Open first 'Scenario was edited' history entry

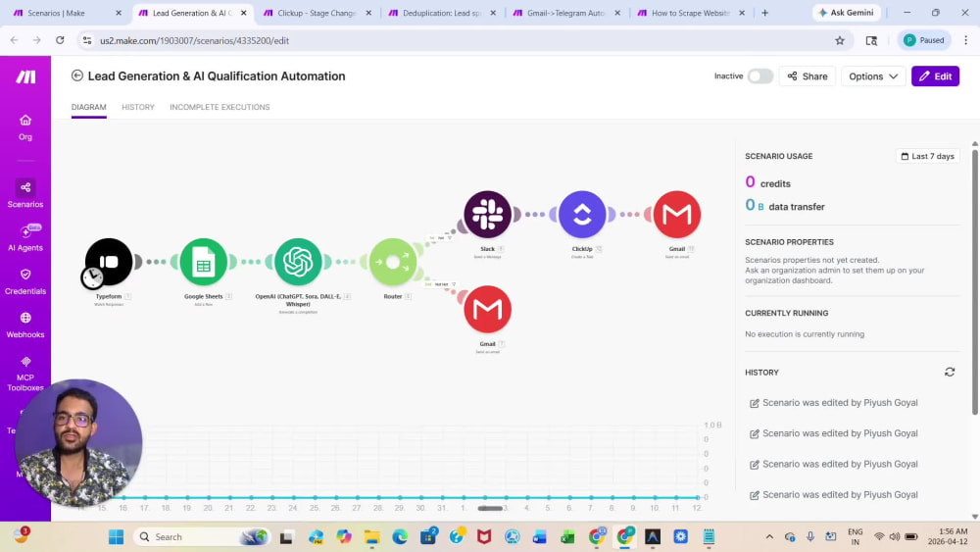point(834,403)
